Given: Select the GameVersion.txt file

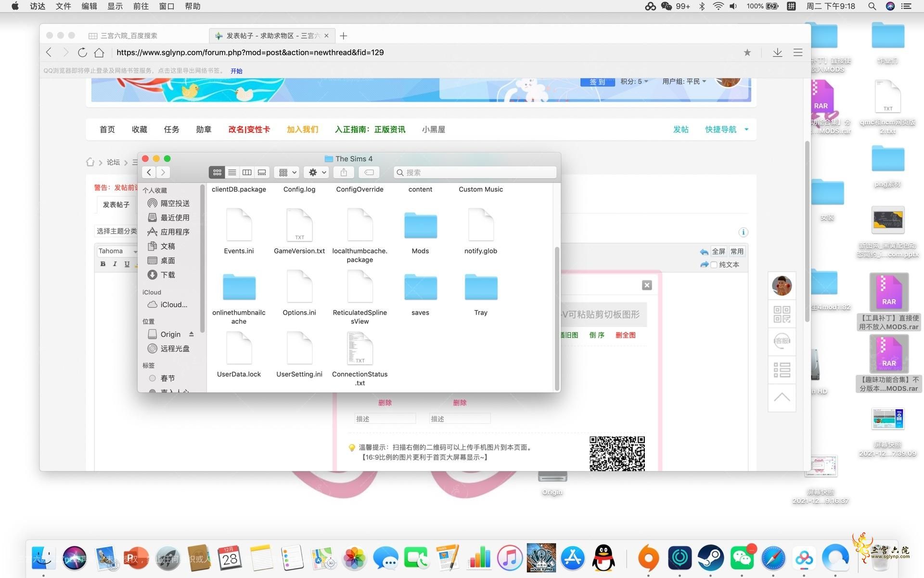Looking at the screenshot, I should click(x=299, y=225).
